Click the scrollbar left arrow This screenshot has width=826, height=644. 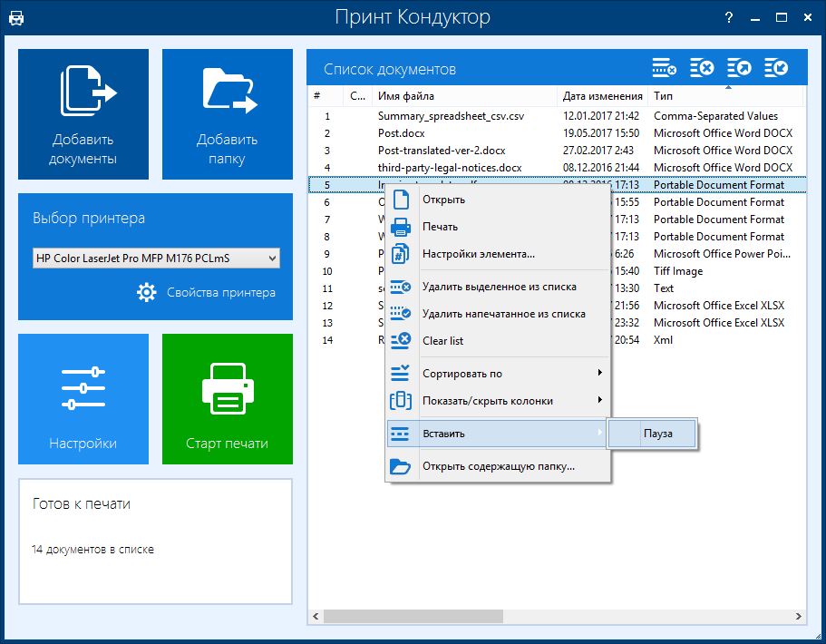click(316, 616)
